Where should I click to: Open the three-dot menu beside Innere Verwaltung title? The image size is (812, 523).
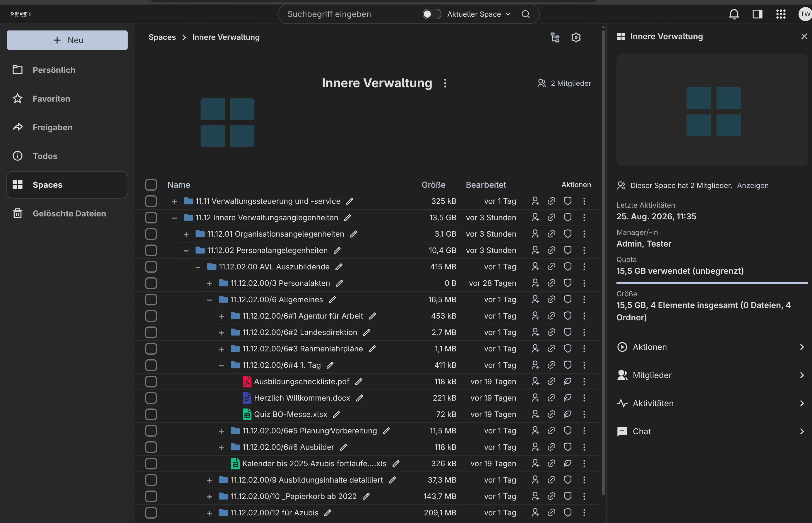(x=445, y=83)
